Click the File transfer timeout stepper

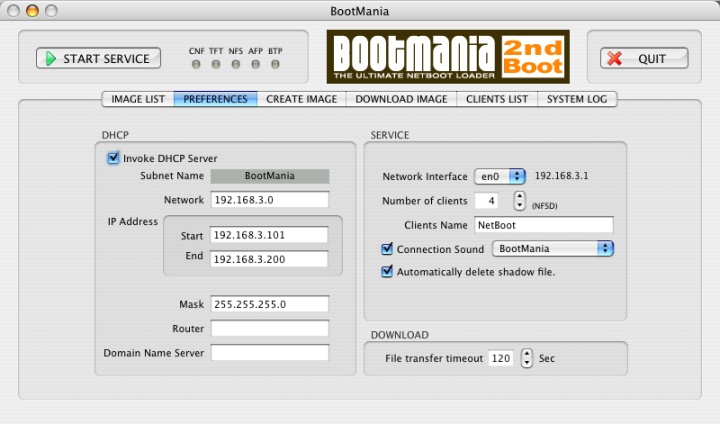pos(527,358)
